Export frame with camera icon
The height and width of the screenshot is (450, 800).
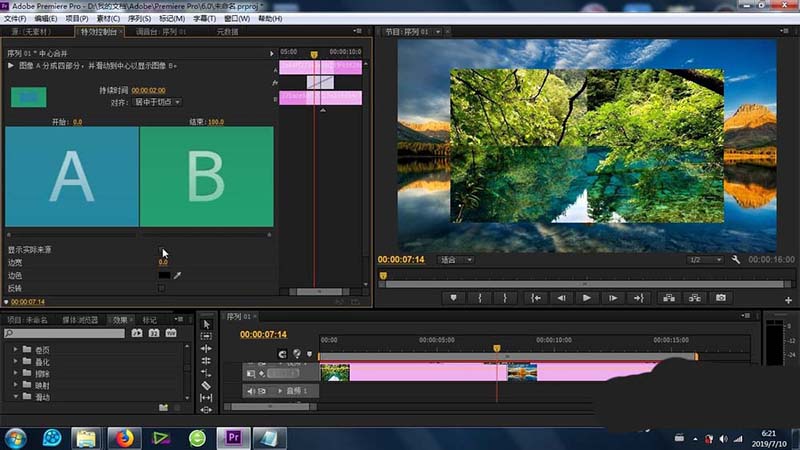pyautogui.click(x=720, y=298)
